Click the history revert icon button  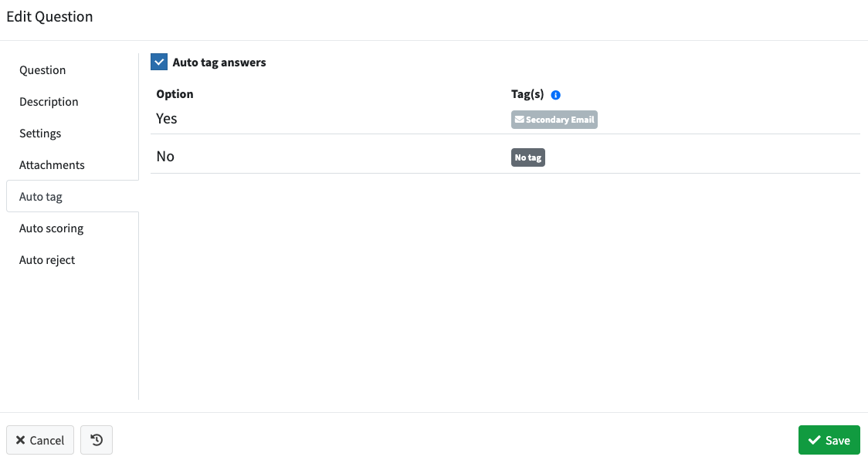[97, 440]
